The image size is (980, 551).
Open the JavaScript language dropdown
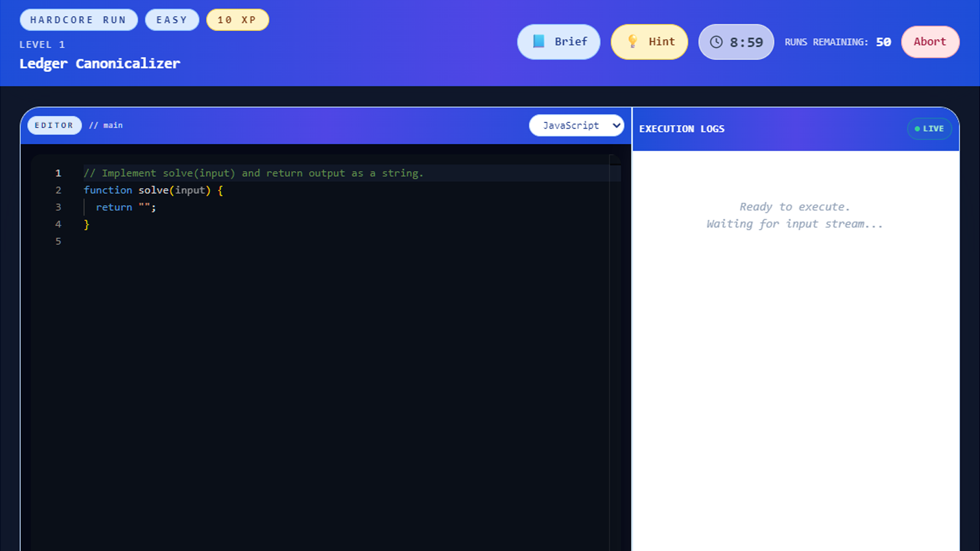tap(576, 125)
